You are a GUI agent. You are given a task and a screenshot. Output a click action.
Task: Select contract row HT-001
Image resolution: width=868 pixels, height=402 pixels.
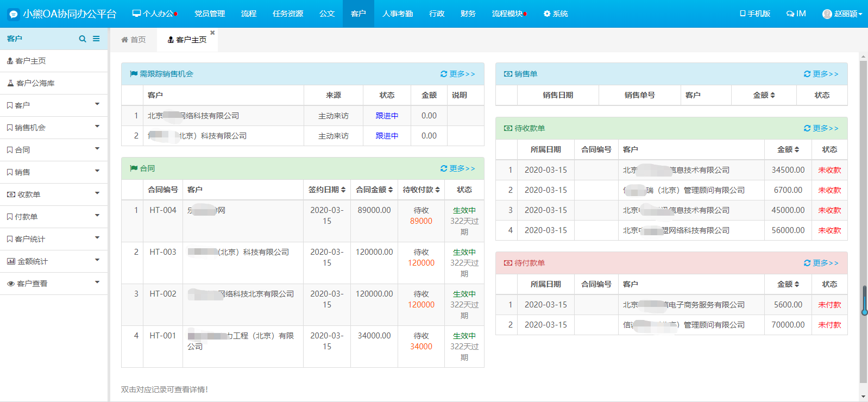[x=303, y=347]
